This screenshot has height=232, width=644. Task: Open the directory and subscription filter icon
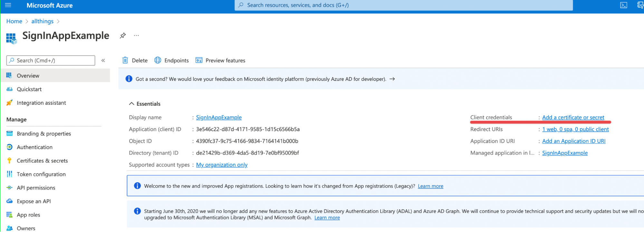[x=640, y=5]
